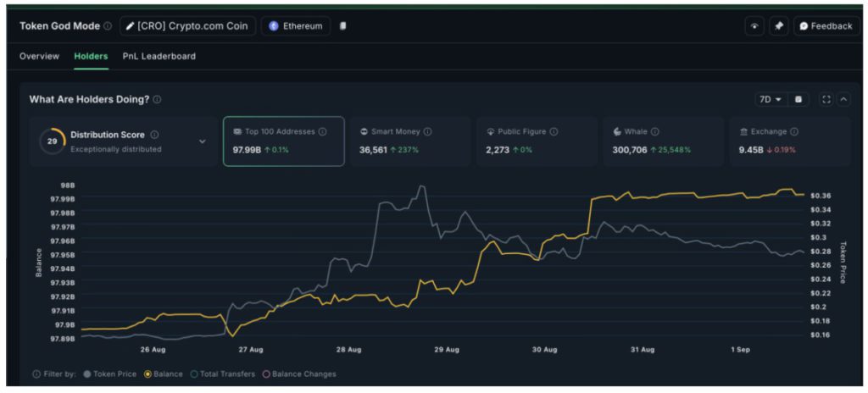Image resolution: width=868 pixels, height=393 pixels.
Task: Toggle the Token Price chart filter
Action: (x=109, y=374)
